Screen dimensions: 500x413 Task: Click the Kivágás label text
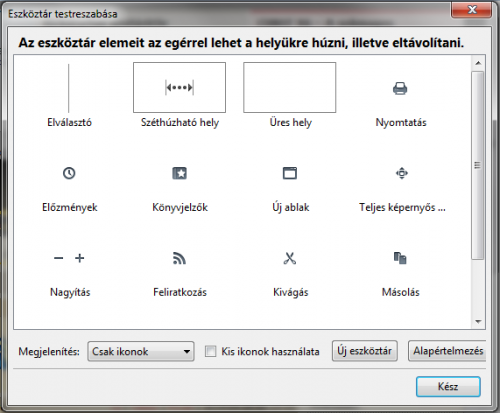point(290,292)
